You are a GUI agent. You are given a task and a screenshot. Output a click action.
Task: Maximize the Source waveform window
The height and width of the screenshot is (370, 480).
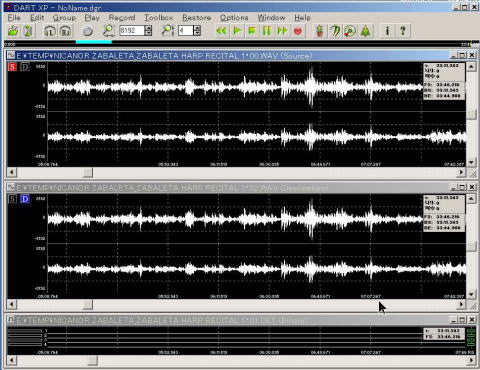(462, 55)
